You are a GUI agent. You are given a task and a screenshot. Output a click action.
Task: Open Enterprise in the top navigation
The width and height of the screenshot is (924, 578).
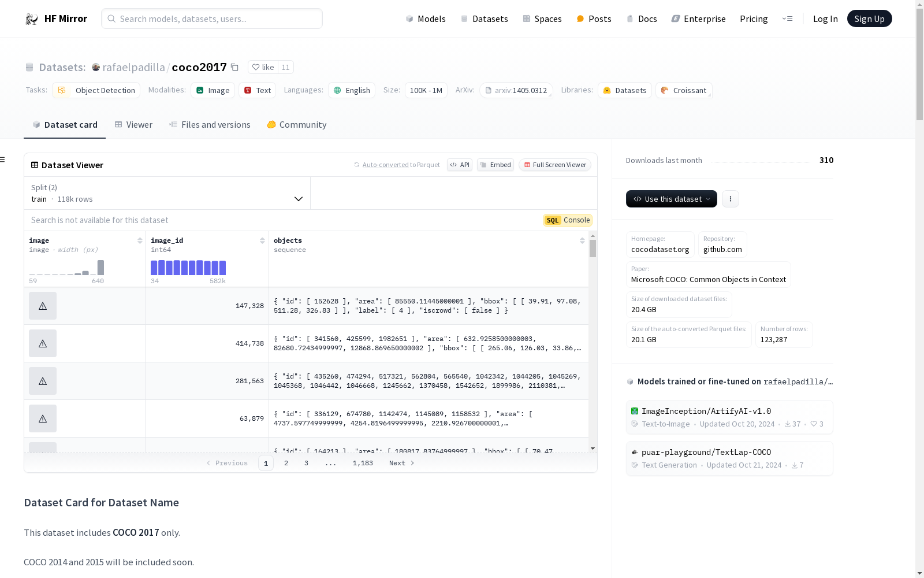[x=698, y=19]
